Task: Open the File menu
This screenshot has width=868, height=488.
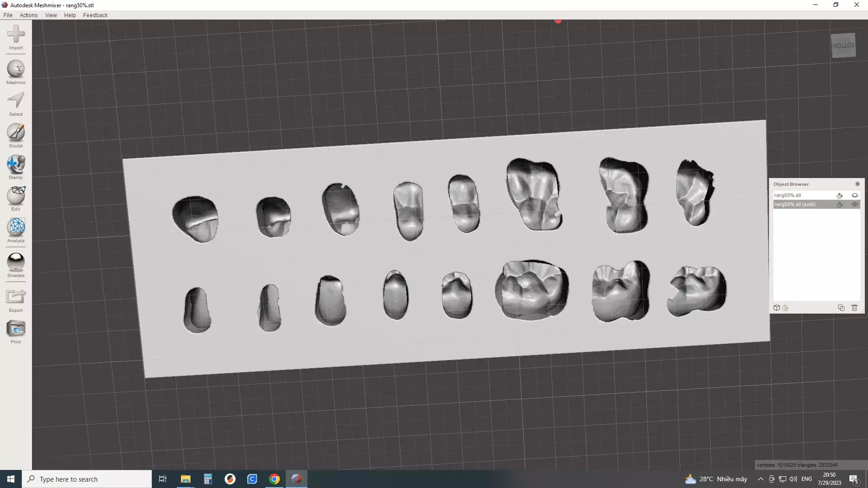Action: 8,15
